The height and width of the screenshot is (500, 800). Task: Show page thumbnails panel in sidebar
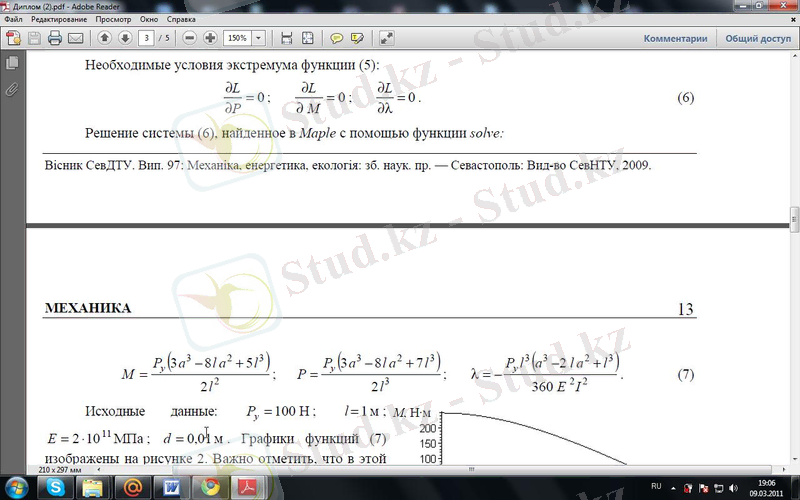pos(12,63)
